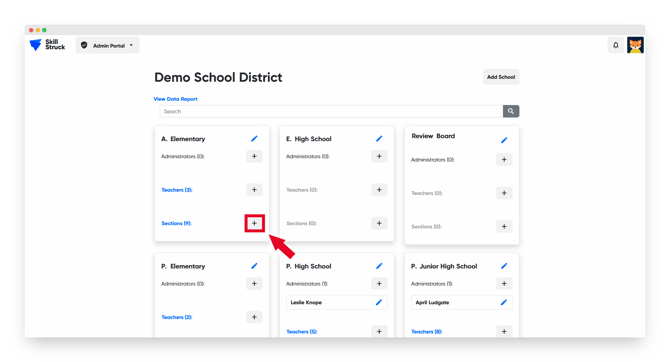Image resolution: width=670 pixels, height=362 pixels.
Task: Edit P. High School with pencil icon
Action: [379, 266]
